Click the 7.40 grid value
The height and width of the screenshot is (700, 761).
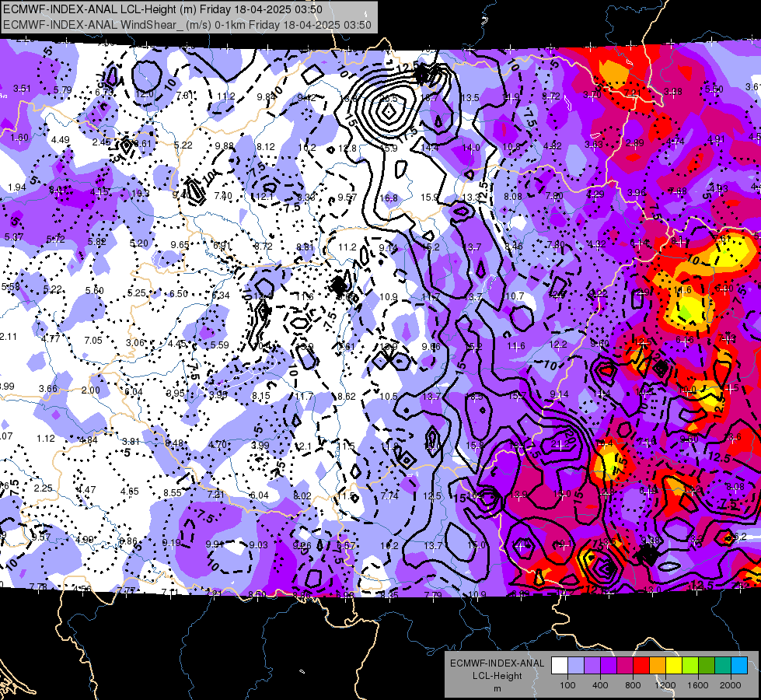tap(223, 196)
